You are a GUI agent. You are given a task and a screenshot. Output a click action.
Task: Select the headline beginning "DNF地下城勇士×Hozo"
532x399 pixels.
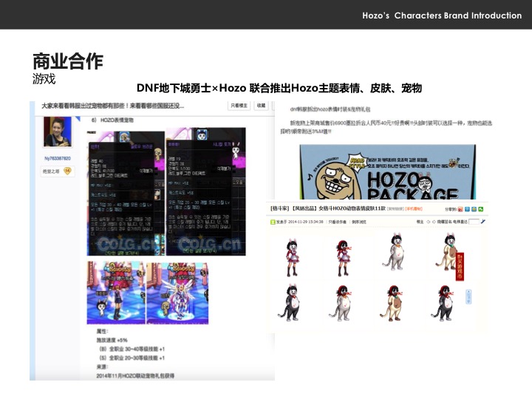coord(279,88)
